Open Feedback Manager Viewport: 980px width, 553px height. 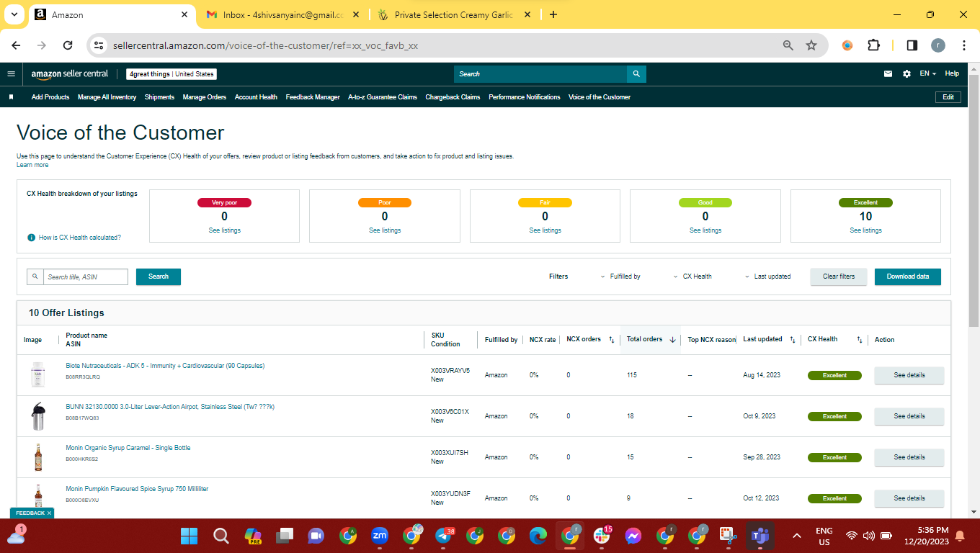[313, 96]
